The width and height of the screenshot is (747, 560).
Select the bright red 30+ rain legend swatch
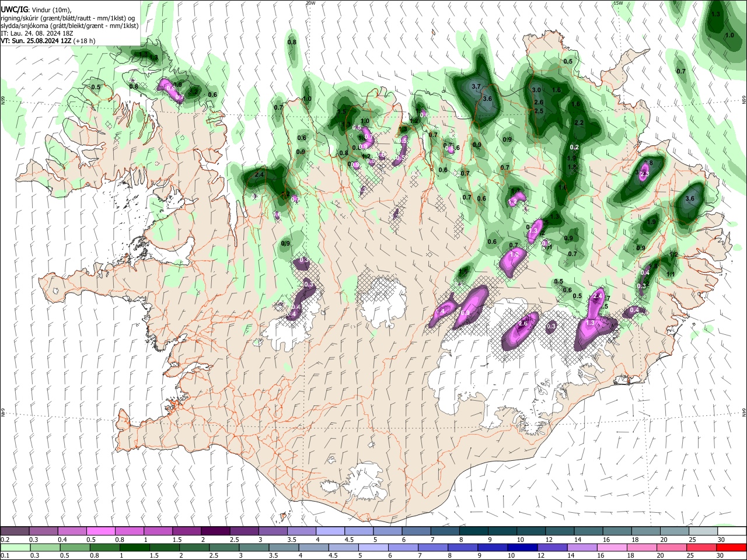pyautogui.click(x=731, y=548)
